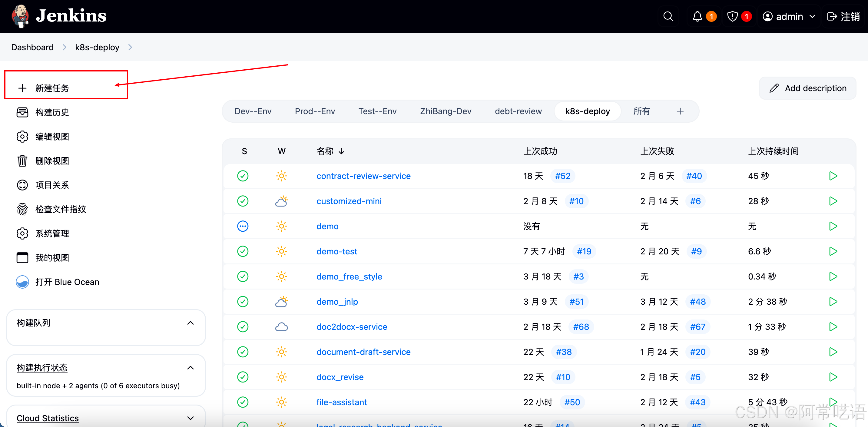Collapse the build executor status panel
Screen dimensions: 868x427
[x=190, y=368]
